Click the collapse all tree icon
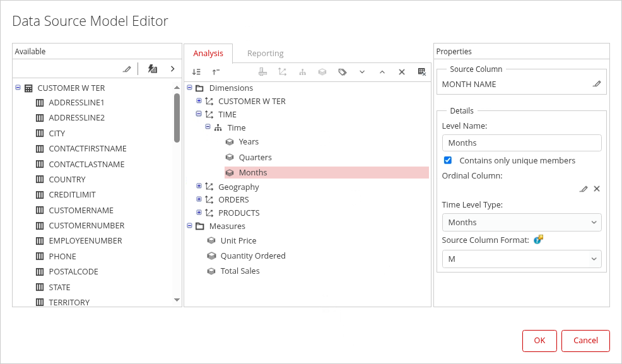Screen dimensions: 622x364 (x=216, y=72)
